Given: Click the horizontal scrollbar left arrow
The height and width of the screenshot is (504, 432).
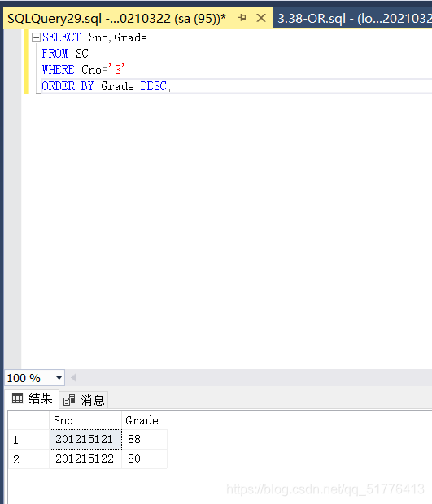Looking at the screenshot, I should [x=74, y=378].
